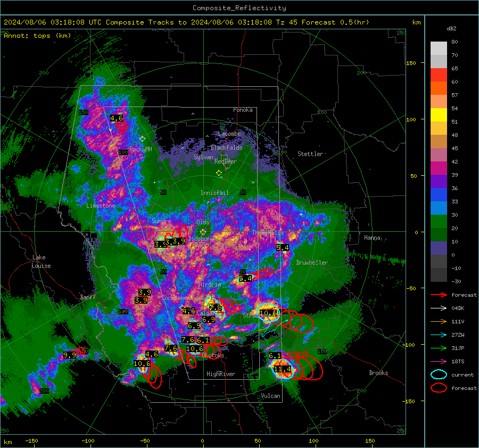The width and height of the screenshot is (479, 448).
Task: Click the Banff town label
Action: click(x=88, y=297)
